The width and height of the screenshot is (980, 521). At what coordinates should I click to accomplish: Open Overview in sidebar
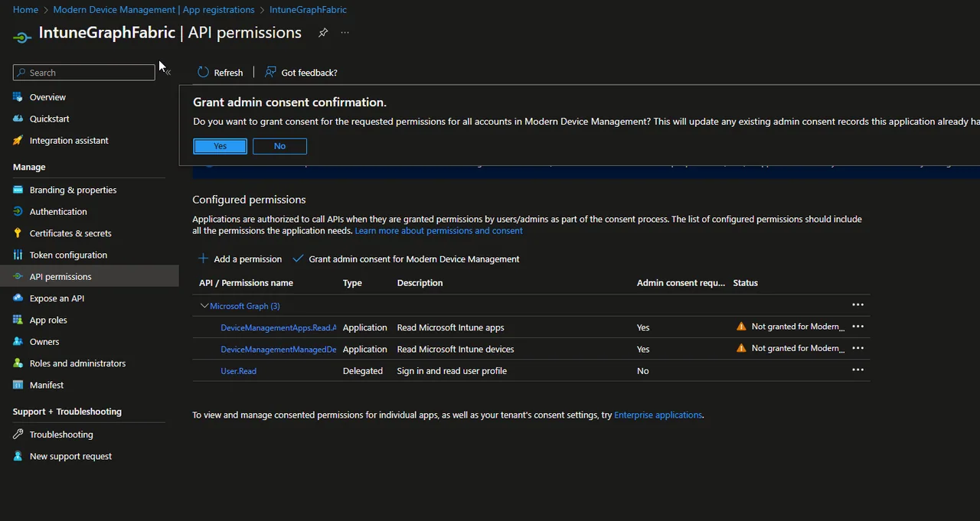47,97
